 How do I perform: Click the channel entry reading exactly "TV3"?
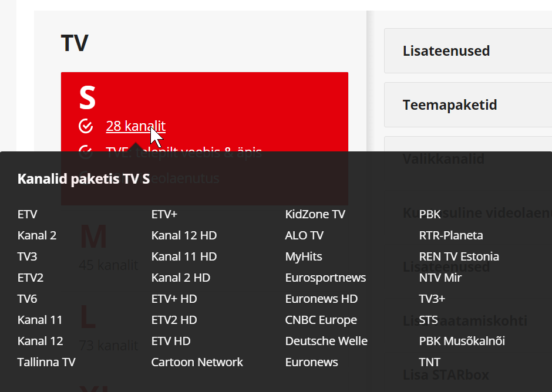point(27,256)
